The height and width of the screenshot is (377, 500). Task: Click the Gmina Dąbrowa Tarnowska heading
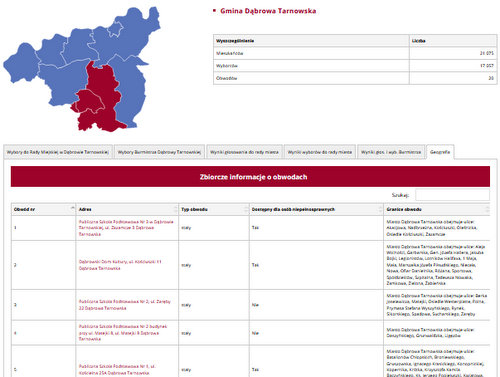(268, 11)
